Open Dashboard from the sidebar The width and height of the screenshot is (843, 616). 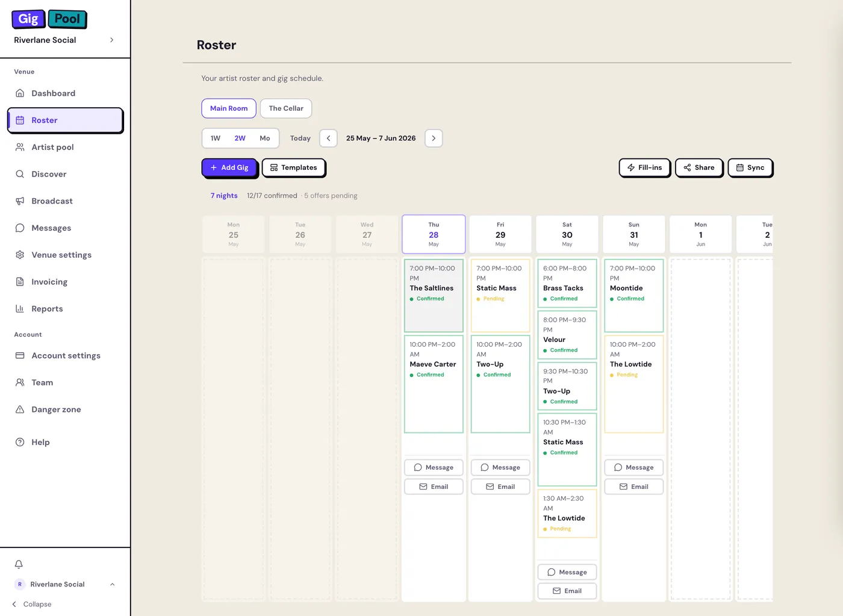pos(65,93)
